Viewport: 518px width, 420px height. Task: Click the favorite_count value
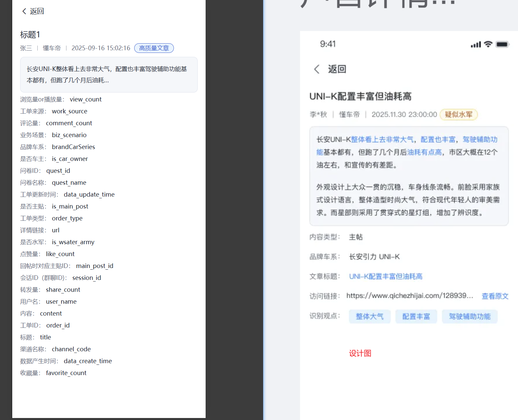tap(66, 373)
